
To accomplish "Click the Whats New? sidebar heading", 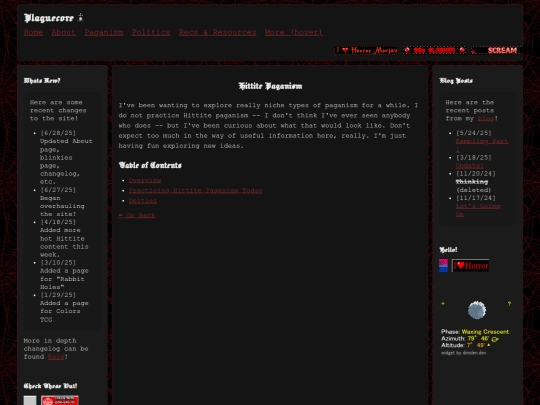I will tap(42, 81).
